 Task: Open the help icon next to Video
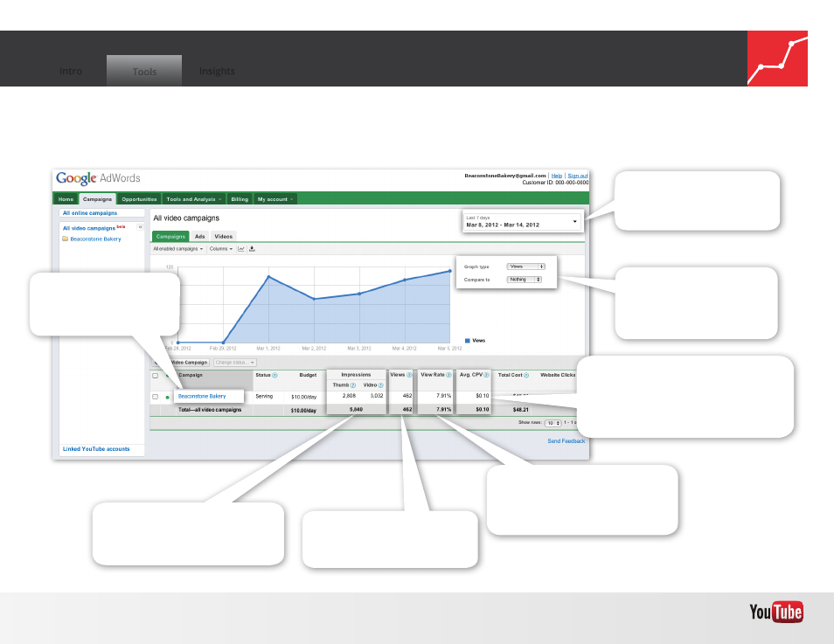381,385
